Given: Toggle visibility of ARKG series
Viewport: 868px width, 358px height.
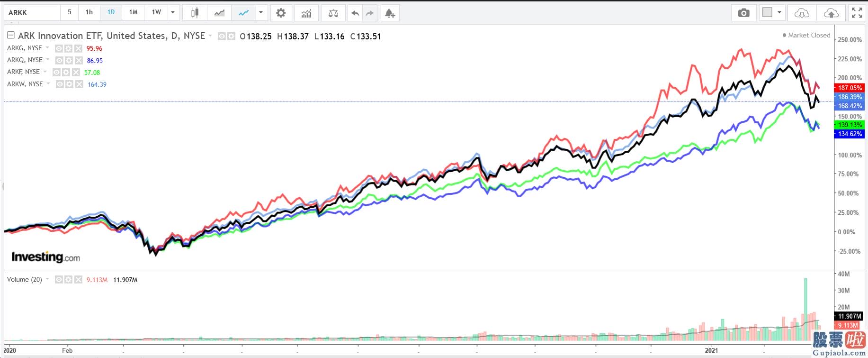Looking at the screenshot, I should click(59, 48).
